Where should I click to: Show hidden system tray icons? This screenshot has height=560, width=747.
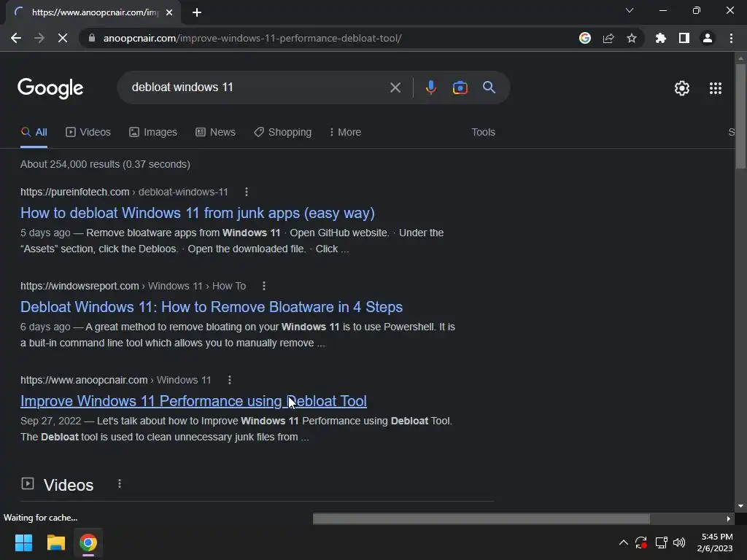pyautogui.click(x=623, y=542)
